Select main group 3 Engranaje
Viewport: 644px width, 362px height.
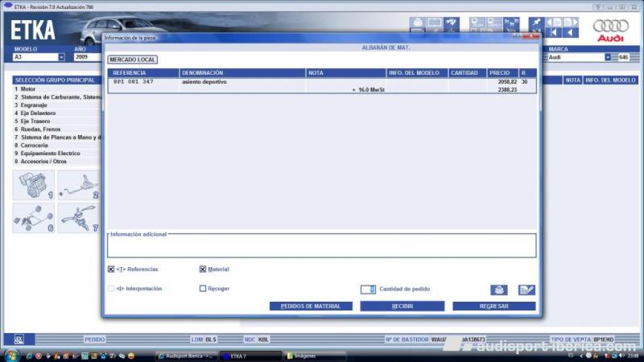tap(57, 105)
